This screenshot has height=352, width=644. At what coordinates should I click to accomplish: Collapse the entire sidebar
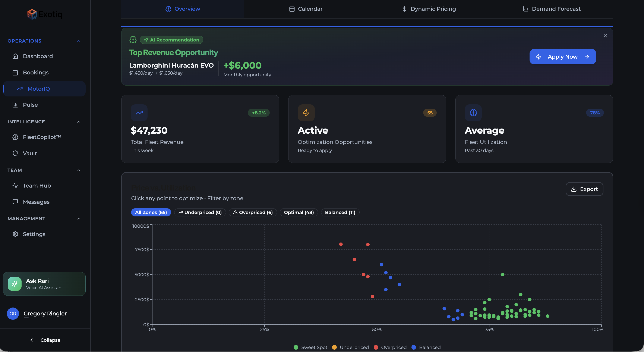click(x=45, y=340)
